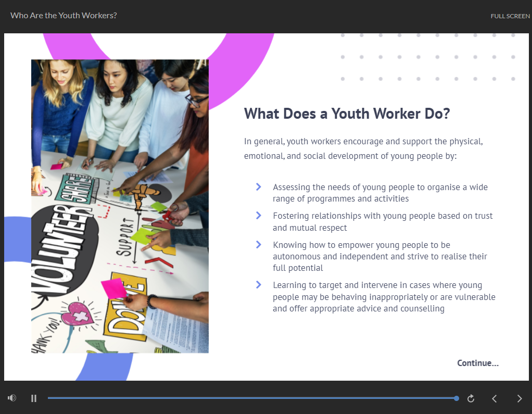Collapse using the previous-slide chevron control
Viewport: 532px width, 414px height.
pos(495,398)
